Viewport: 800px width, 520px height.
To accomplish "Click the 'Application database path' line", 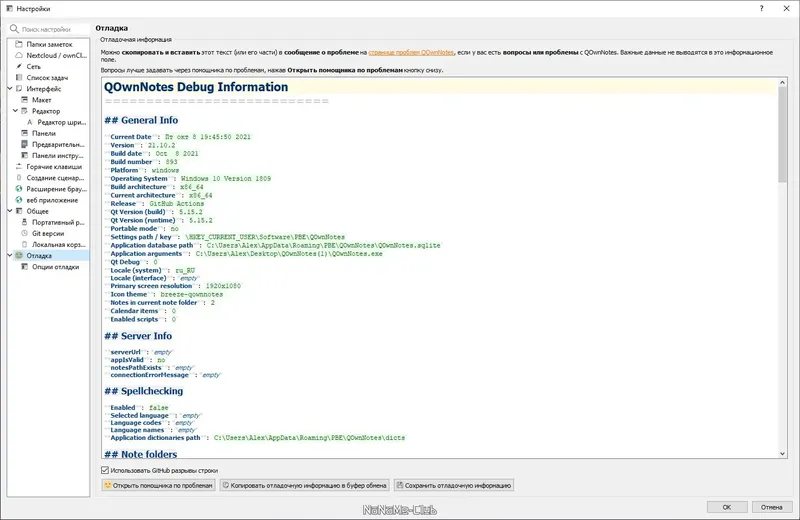I will (x=274, y=245).
